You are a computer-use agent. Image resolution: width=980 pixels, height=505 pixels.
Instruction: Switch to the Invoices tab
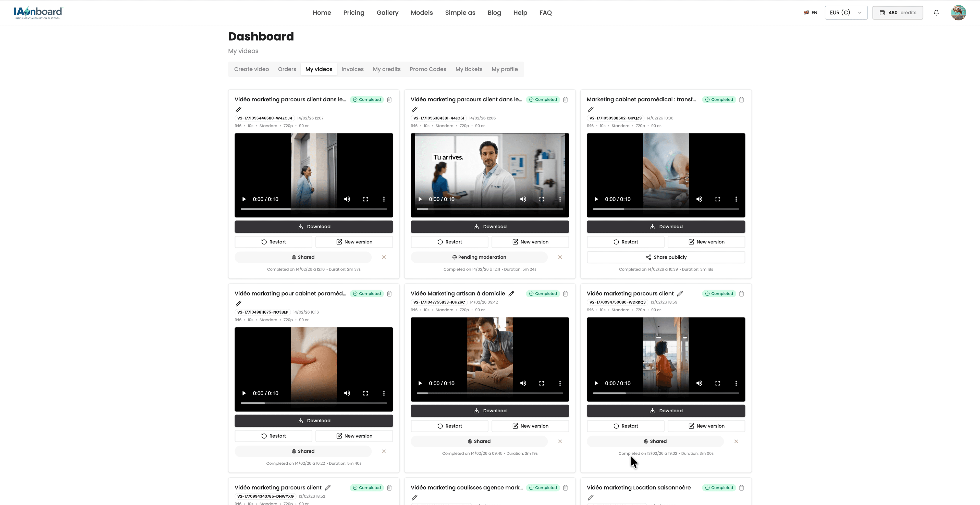352,69
